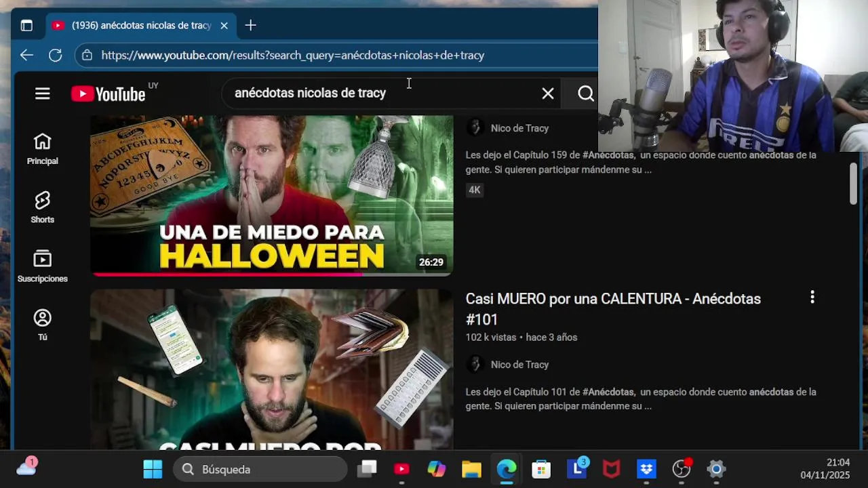
Task: Close the YouTube browser tab
Action: 224,26
